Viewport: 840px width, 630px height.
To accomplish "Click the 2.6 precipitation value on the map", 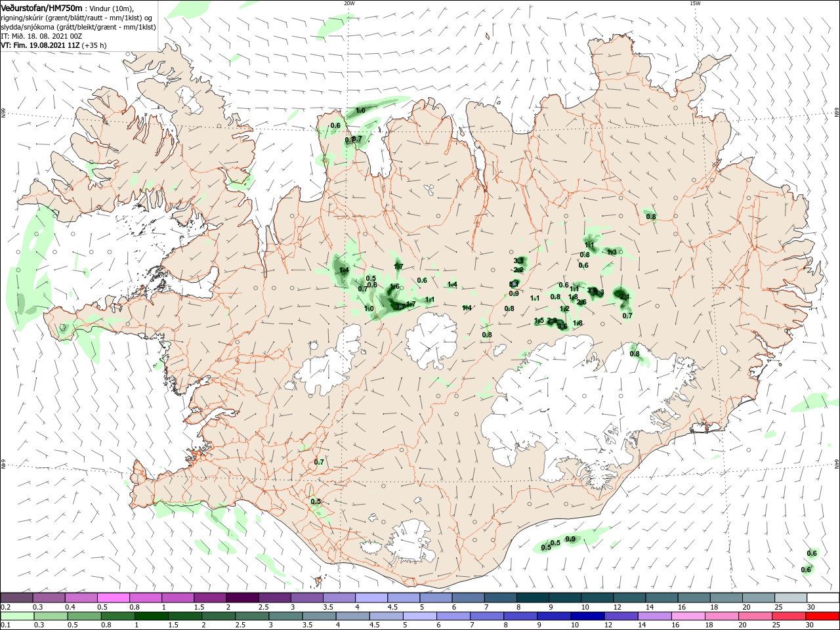I will click(x=581, y=302).
